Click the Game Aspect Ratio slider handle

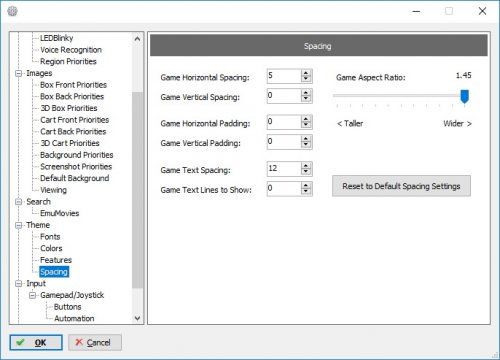tap(464, 96)
